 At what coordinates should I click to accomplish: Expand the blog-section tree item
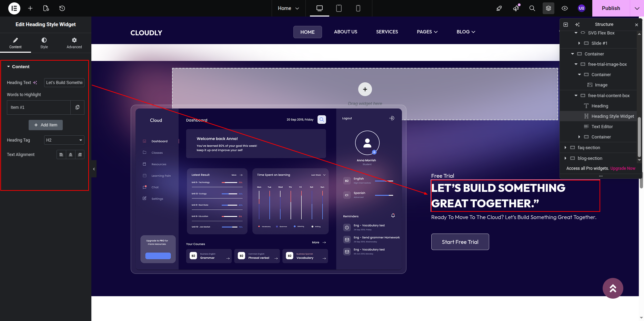coord(565,158)
